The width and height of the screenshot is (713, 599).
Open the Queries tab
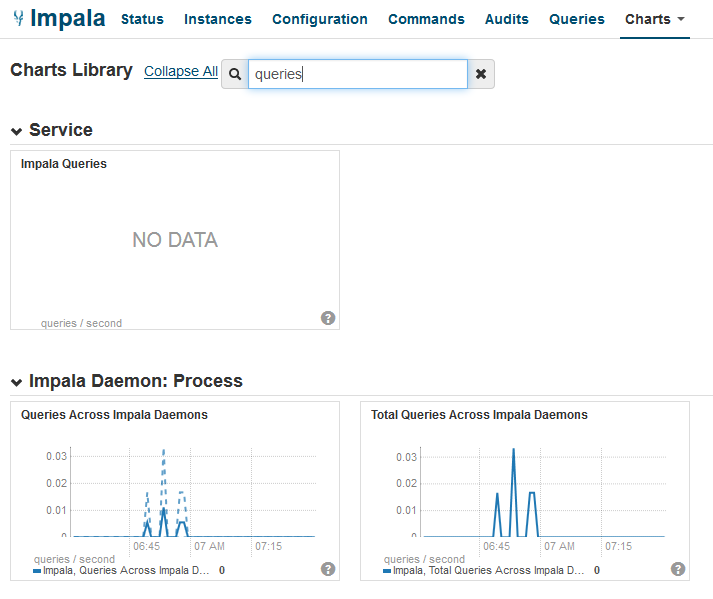(x=577, y=19)
